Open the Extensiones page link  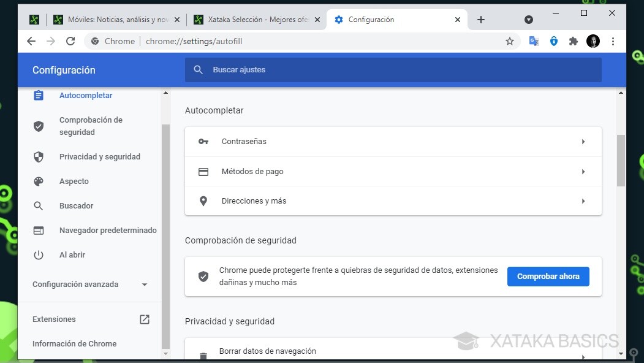(54, 319)
